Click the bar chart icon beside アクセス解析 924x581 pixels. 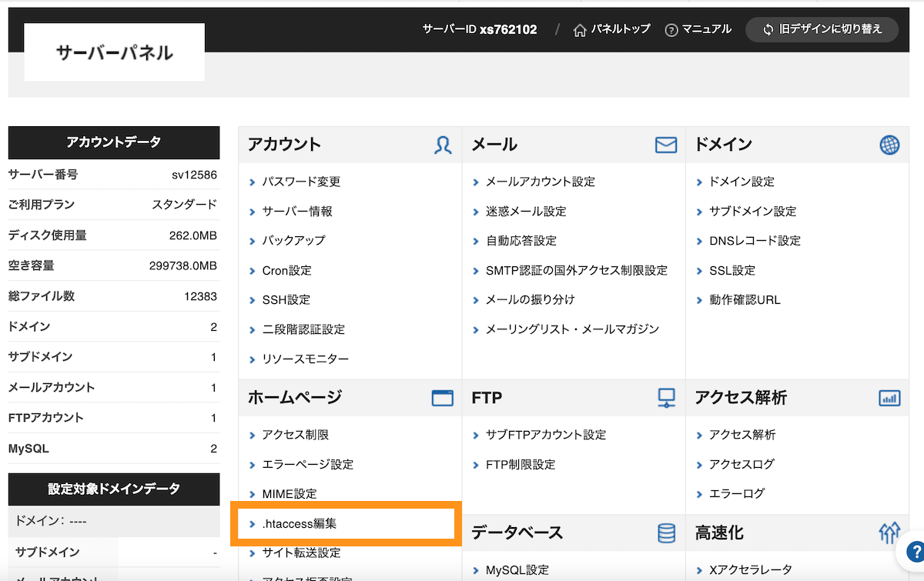pos(889,398)
